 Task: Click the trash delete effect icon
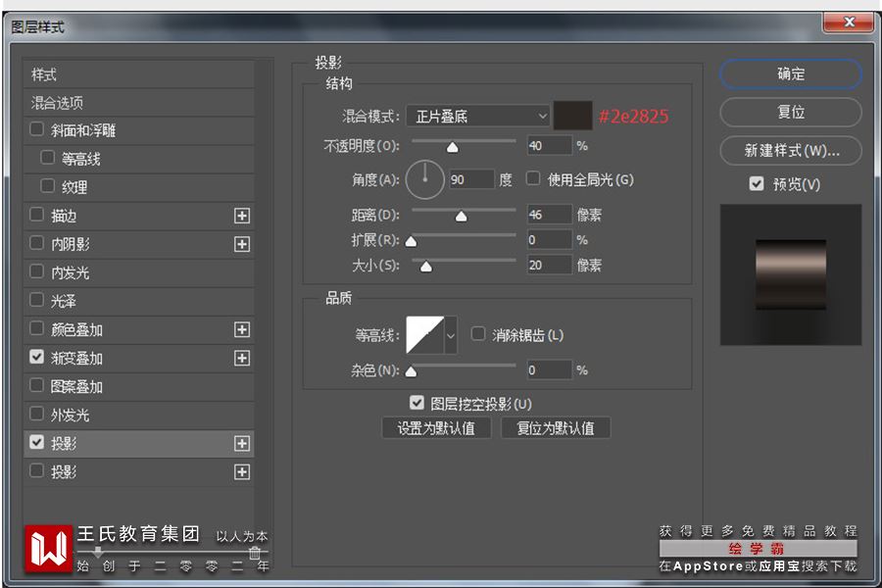[x=255, y=553]
